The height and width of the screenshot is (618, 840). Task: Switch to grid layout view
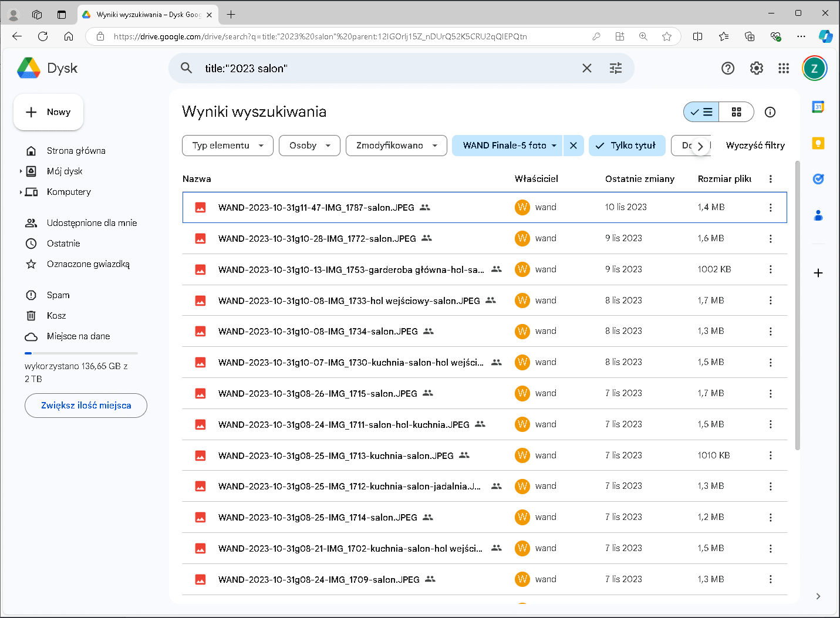(736, 112)
